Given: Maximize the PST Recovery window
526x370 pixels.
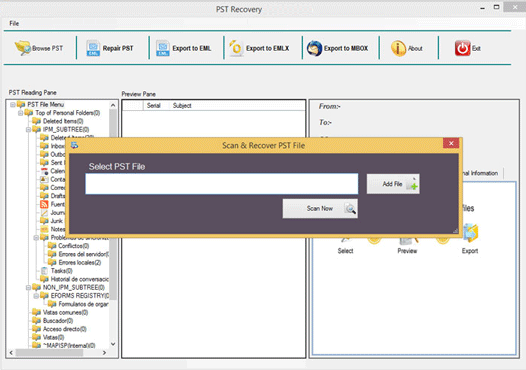Looking at the screenshot, I should tap(496, 7).
